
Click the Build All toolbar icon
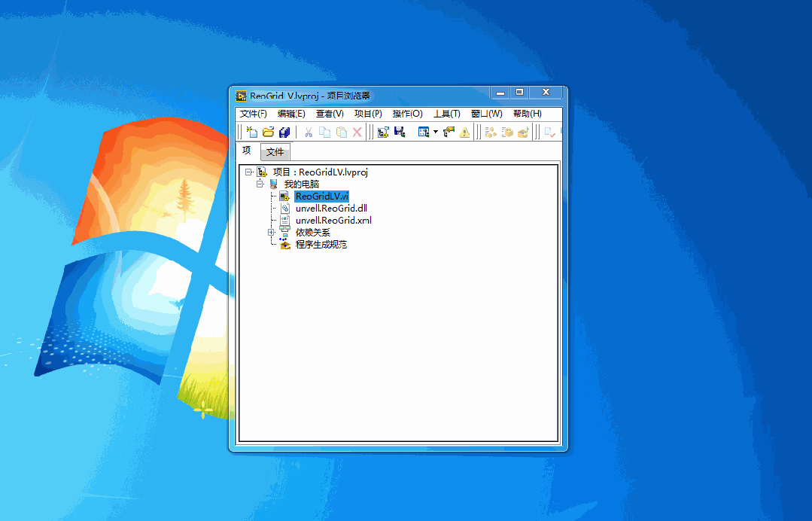pos(491,132)
